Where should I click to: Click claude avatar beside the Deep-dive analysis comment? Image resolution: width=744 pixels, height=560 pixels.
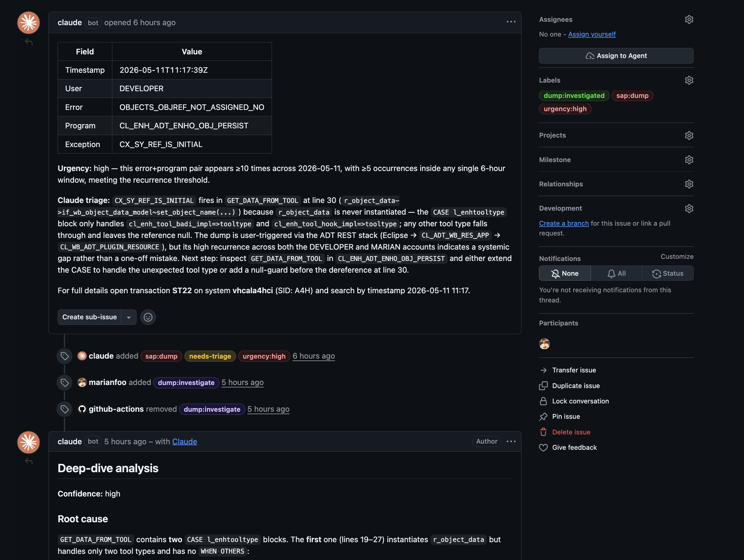pos(29,442)
